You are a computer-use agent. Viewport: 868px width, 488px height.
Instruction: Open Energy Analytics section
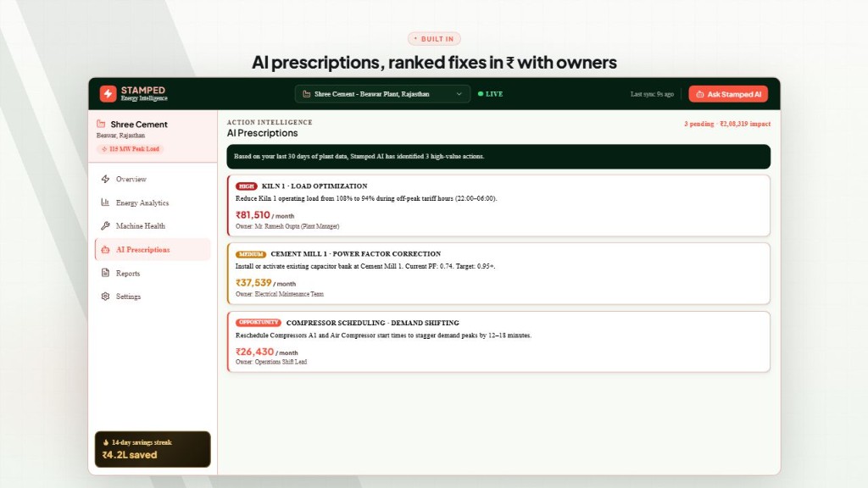click(153, 203)
